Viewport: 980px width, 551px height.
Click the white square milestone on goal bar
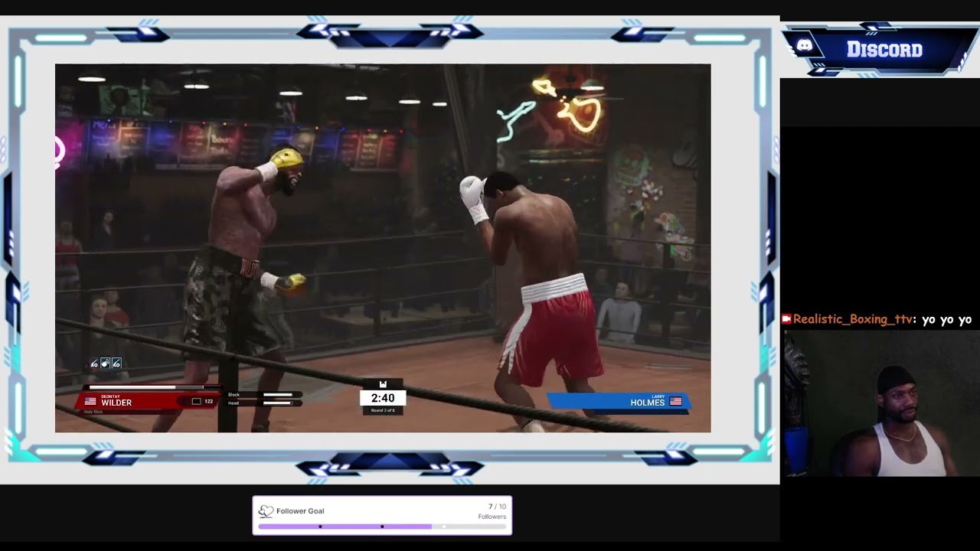(444, 527)
